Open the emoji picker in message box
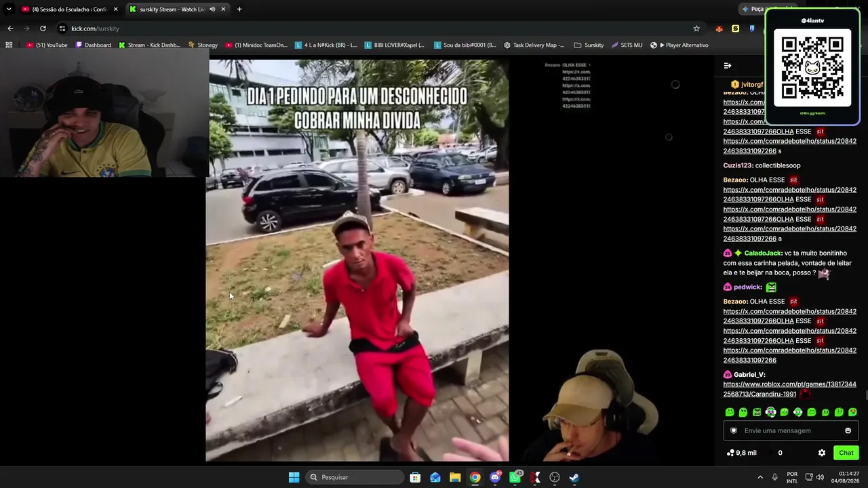 coord(848,430)
